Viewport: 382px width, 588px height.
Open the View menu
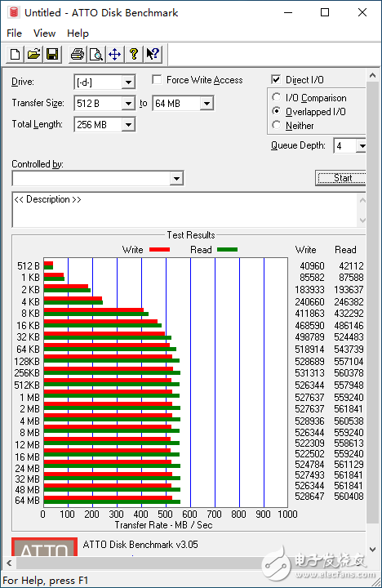point(44,33)
